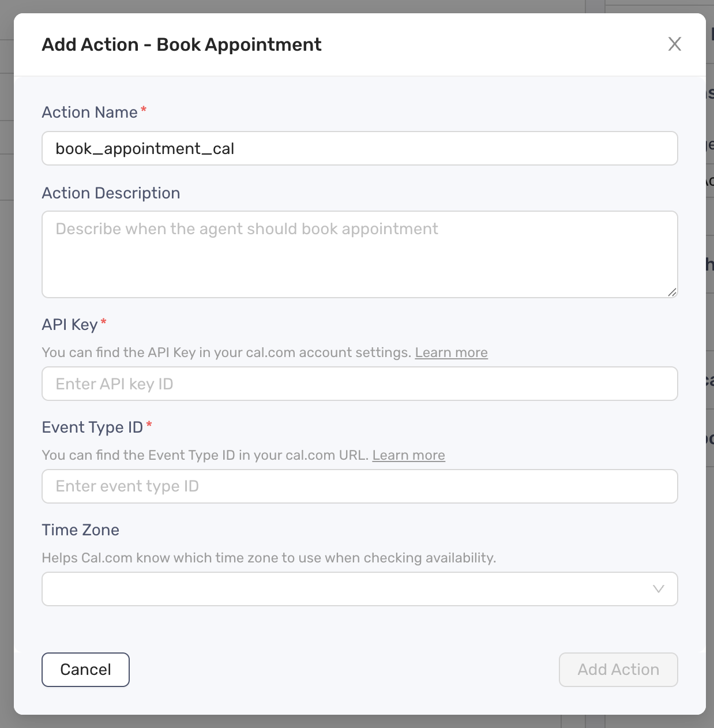Click the dialog title Add Action - Book Appointment
Viewport: 714px width, 728px height.
click(x=182, y=44)
